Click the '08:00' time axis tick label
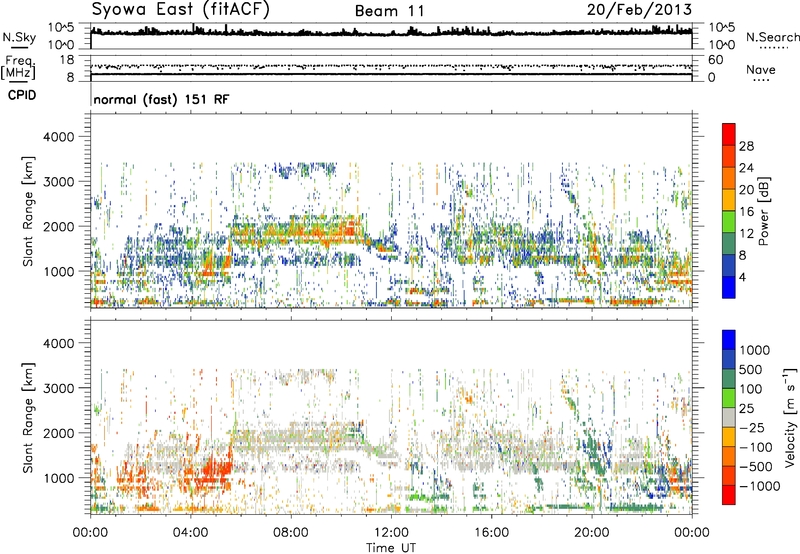The width and height of the screenshot is (800, 554). 291,533
